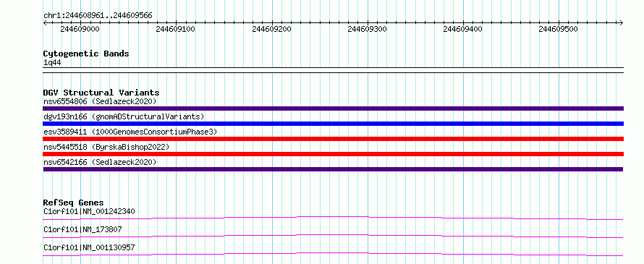Viewport: 644px width, 264px height.
Task: Click ruler position label 244609200
Action: [x=271, y=29]
